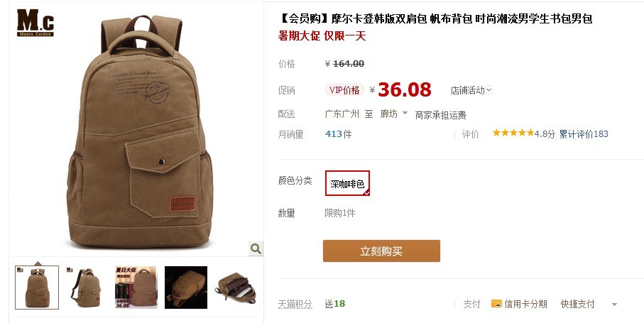Screen dimensions: 644x323
Task: Select the dark background backpack thumbnail
Action: [186, 288]
